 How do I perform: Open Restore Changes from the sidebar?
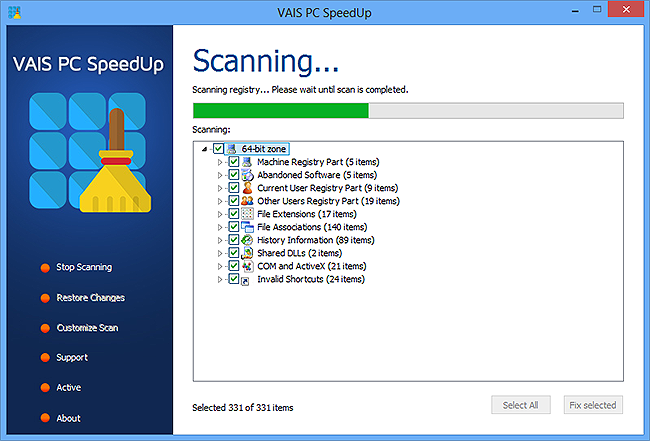tap(91, 298)
